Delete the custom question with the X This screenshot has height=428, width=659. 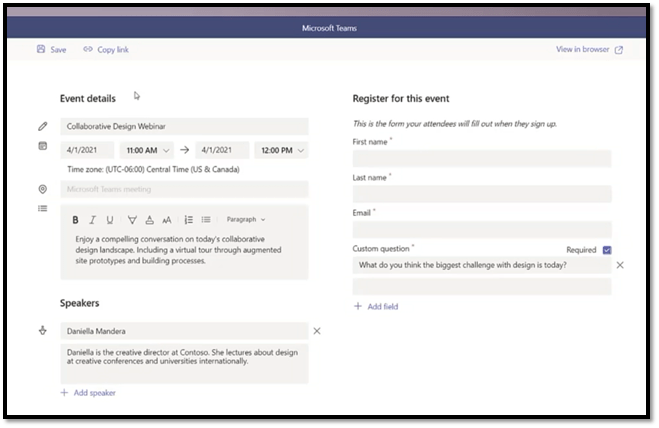point(620,265)
